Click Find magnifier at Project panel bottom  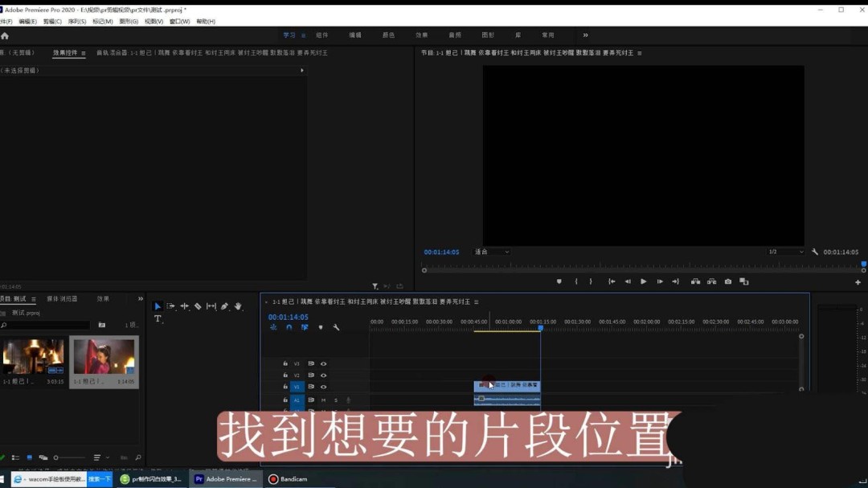click(138, 458)
